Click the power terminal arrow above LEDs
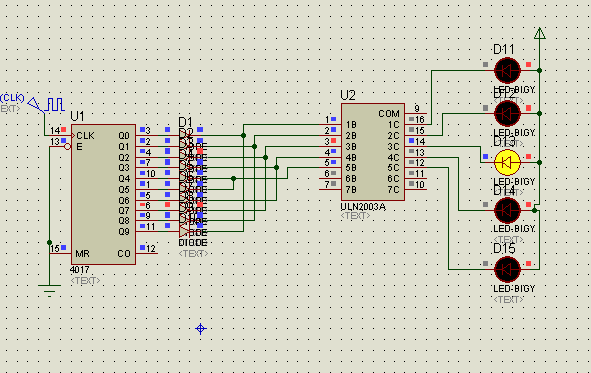 (x=539, y=33)
